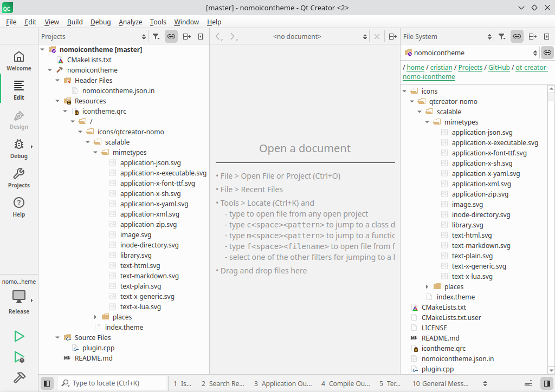Open the Analyze menu
This screenshot has height=392, width=555.
pos(130,22)
